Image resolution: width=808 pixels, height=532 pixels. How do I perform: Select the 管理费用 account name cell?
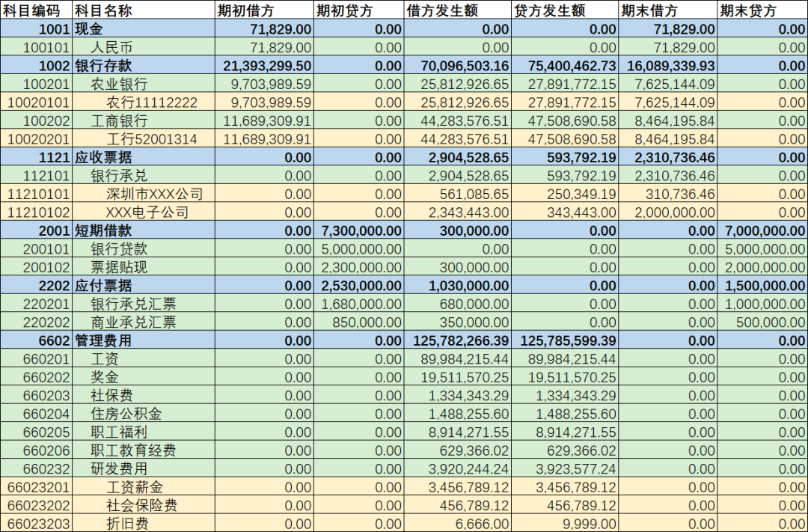(143, 340)
